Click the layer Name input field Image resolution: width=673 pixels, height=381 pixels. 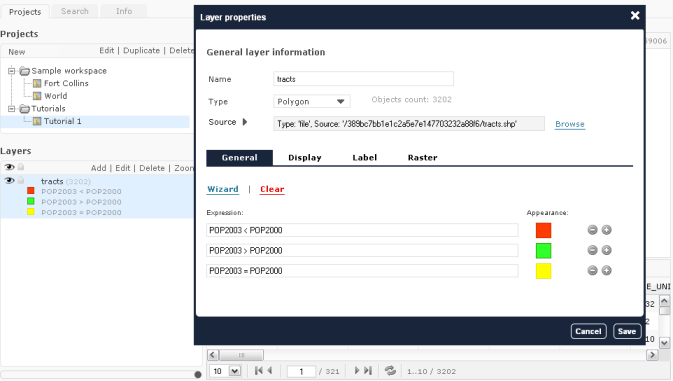click(x=363, y=79)
